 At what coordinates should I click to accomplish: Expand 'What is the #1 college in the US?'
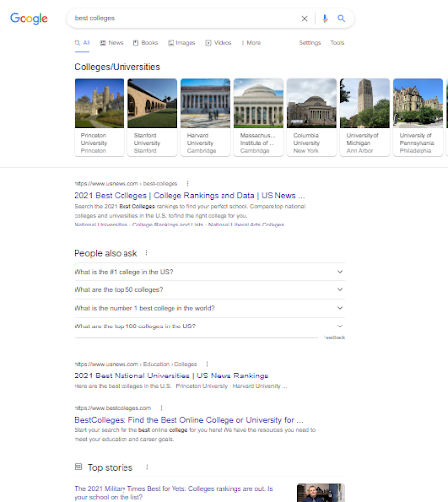coord(210,272)
